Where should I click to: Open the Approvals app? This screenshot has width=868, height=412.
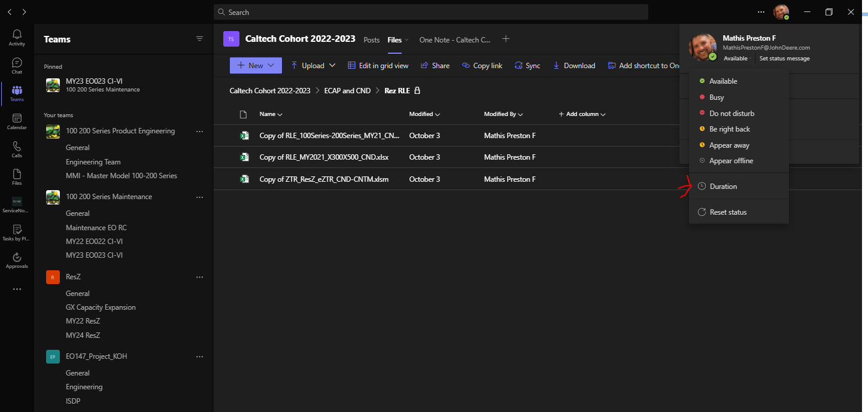(17, 261)
